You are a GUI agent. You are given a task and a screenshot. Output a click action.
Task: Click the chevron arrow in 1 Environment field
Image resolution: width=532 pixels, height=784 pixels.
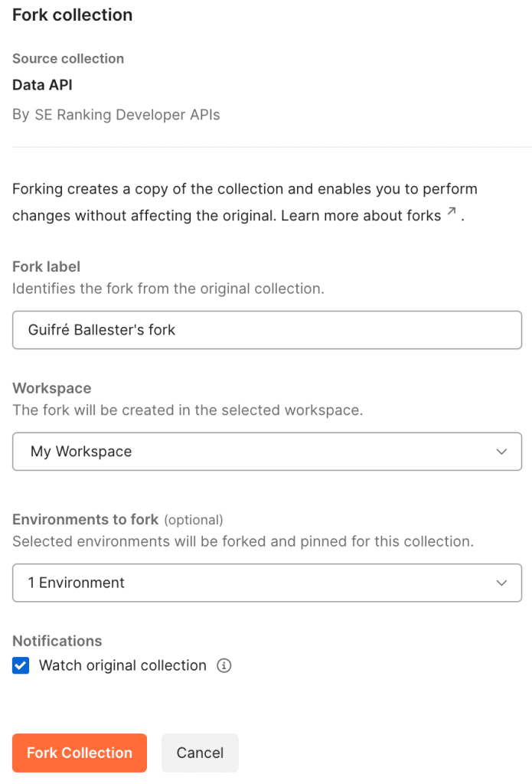click(x=501, y=583)
